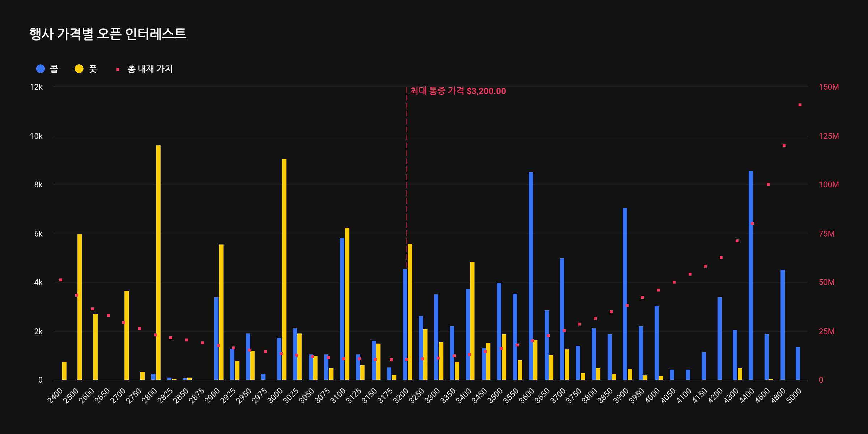The image size is (868, 434).
Task: Toggle the 총 내재 가치 legend marker
Action: coord(118,69)
